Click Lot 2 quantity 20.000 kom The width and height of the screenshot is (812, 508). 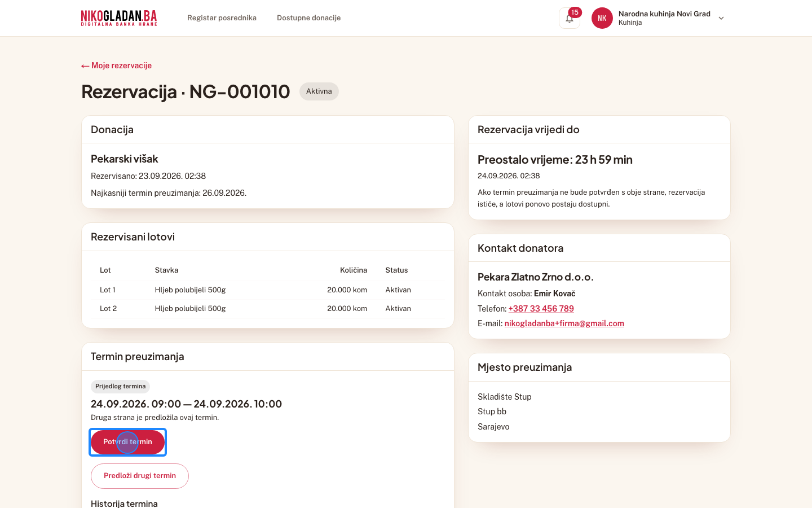pos(347,309)
